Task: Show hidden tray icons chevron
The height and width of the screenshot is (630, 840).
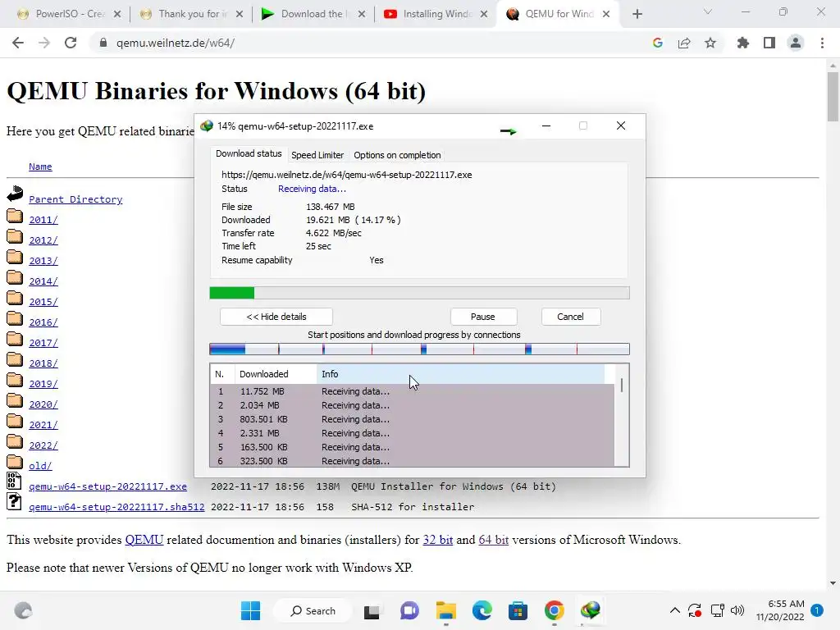Action: pos(675,610)
